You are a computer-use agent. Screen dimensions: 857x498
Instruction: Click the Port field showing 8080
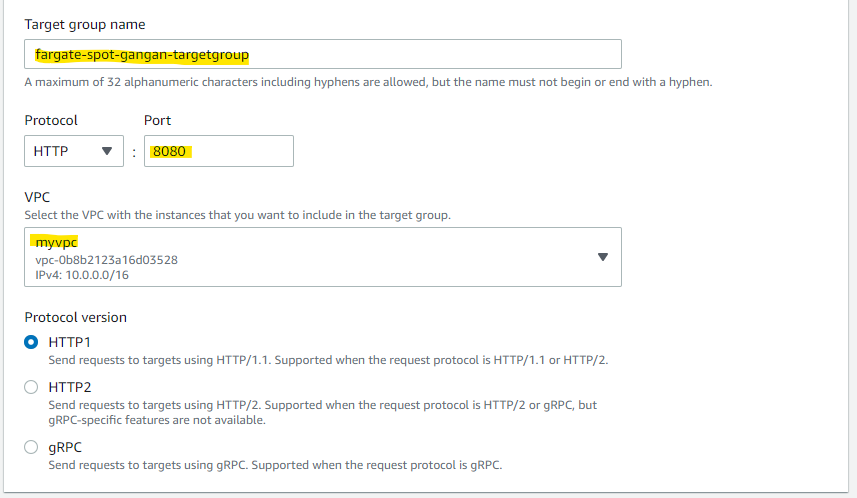[218, 151]
